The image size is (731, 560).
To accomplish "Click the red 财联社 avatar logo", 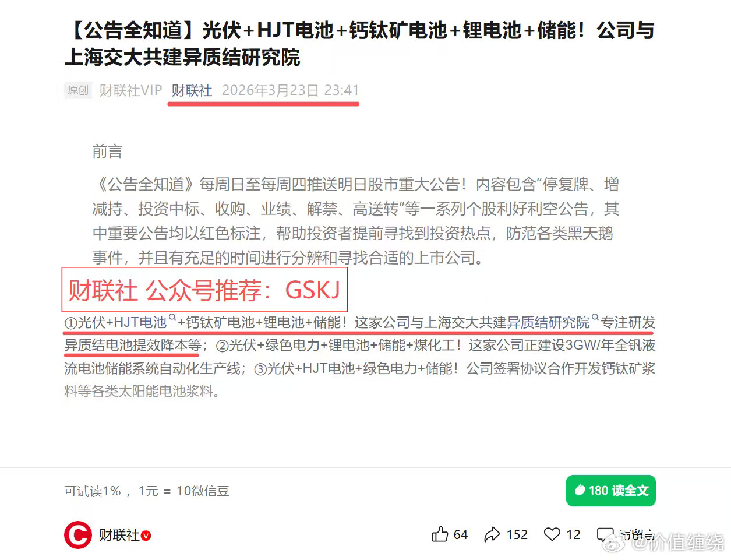I will tap(78, 535).
